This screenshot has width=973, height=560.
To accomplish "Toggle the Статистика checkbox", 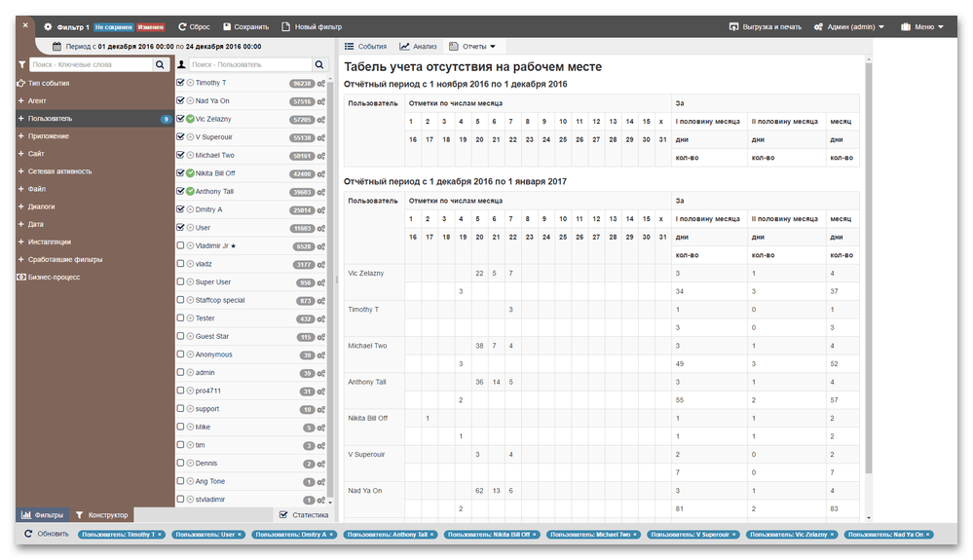I will (283, 514).
